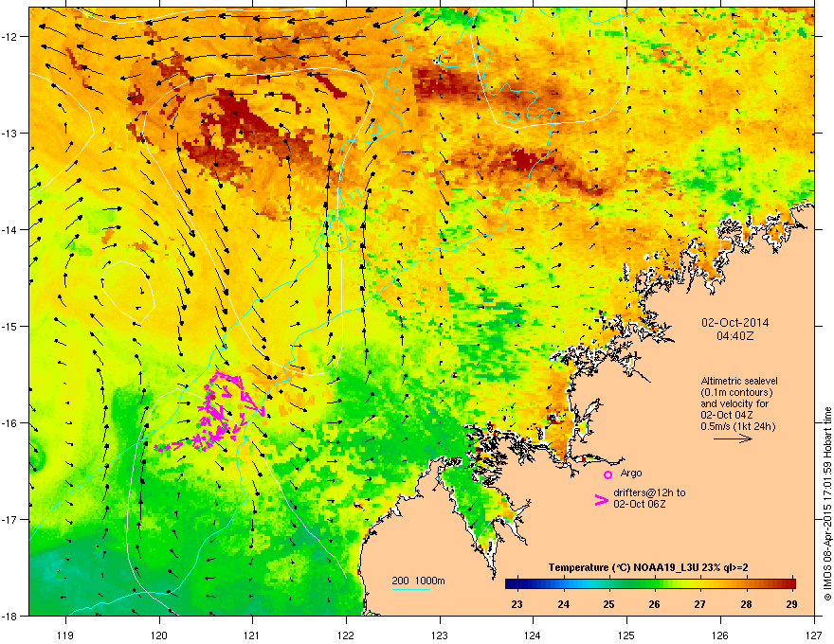Click the longitude axis label 123

click(x=440, y=635)
